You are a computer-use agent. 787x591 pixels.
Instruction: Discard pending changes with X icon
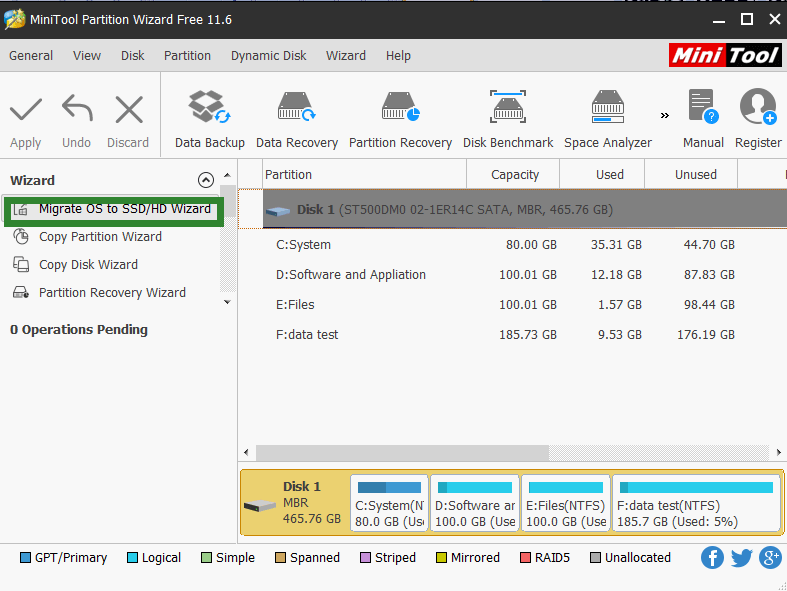129,109
